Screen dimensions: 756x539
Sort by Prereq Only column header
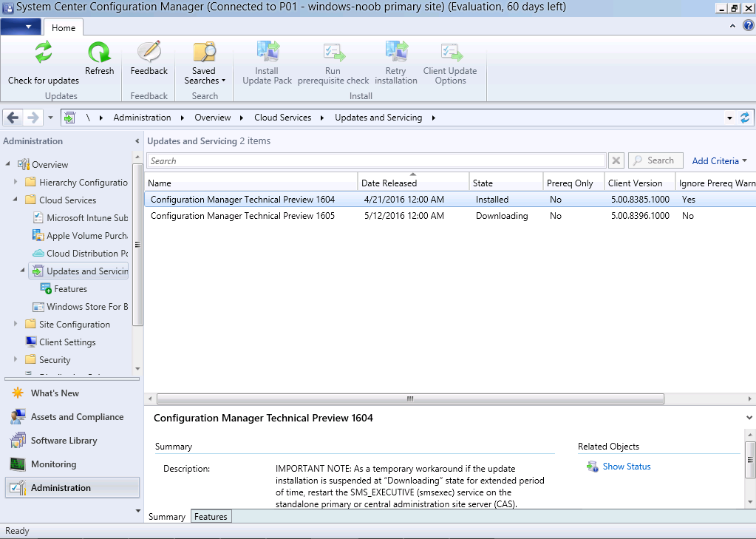(x=573, y=183)
